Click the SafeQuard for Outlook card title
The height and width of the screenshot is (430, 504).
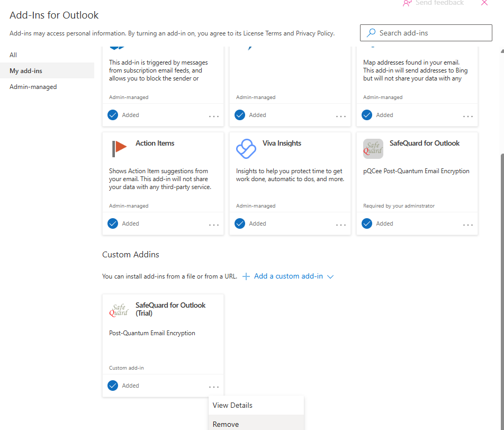coord(425,143)
